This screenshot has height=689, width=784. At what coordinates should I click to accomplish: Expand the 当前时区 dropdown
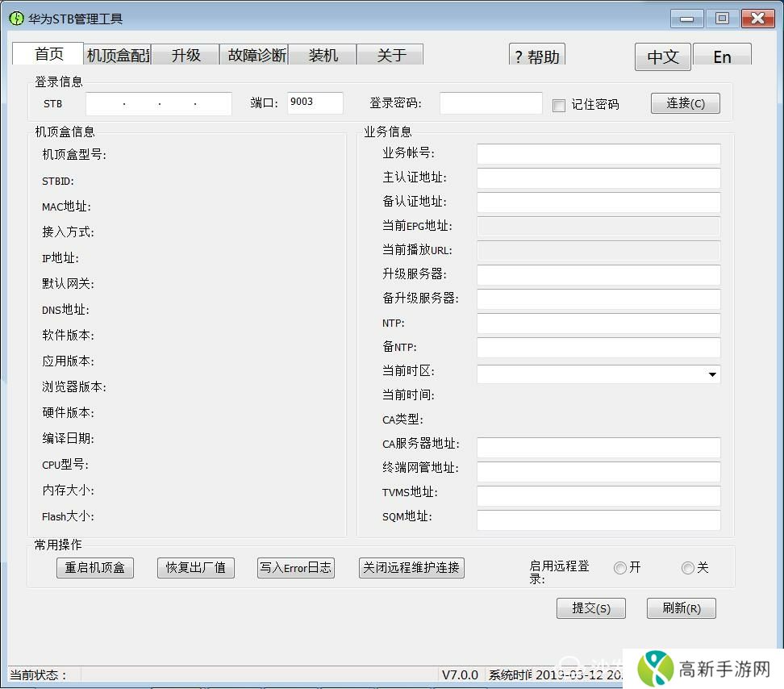(x=712, y=374)
